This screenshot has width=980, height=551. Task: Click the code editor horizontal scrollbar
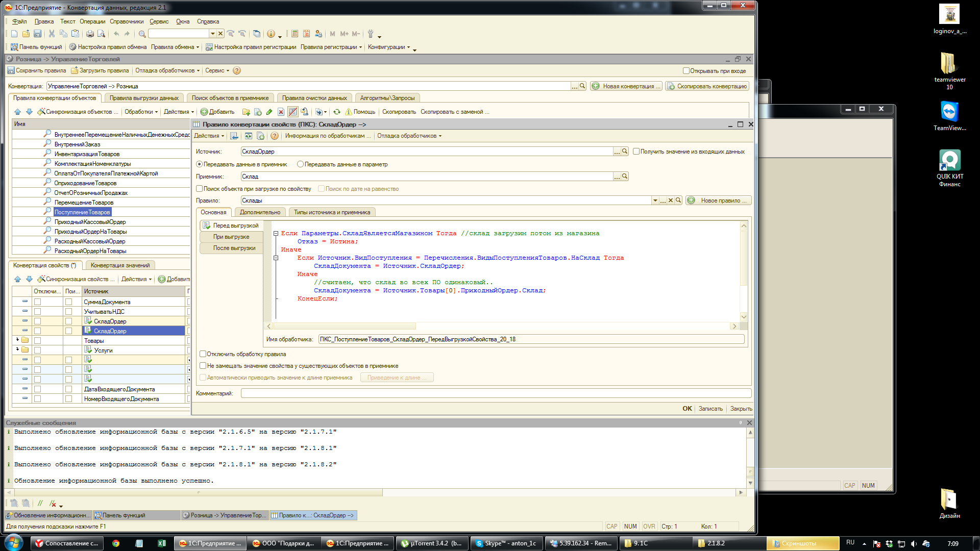tap(345, 326)
